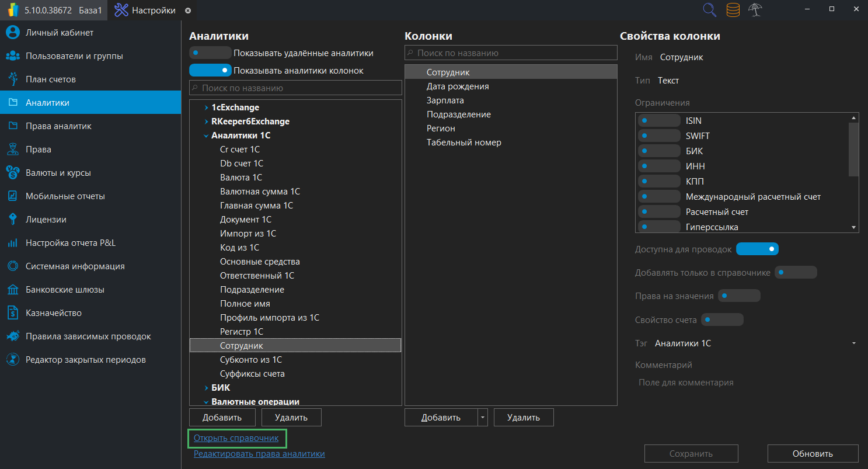This screenshot has height=469, width=868.
Task: Open Личный кабинет via its user icon
Action: click(13, 33)
